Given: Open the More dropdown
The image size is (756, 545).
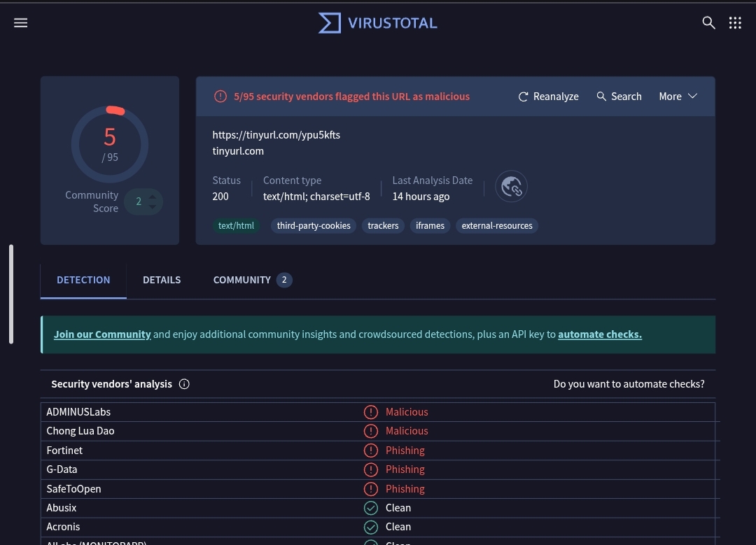Looking at the screenshot, I should pyautogui.click(x=677, y=96).
